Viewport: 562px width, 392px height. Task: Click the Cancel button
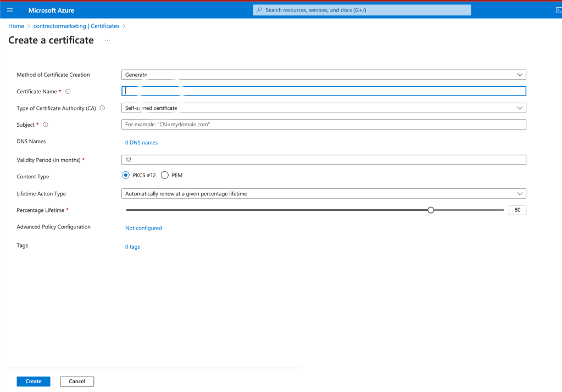77,381
